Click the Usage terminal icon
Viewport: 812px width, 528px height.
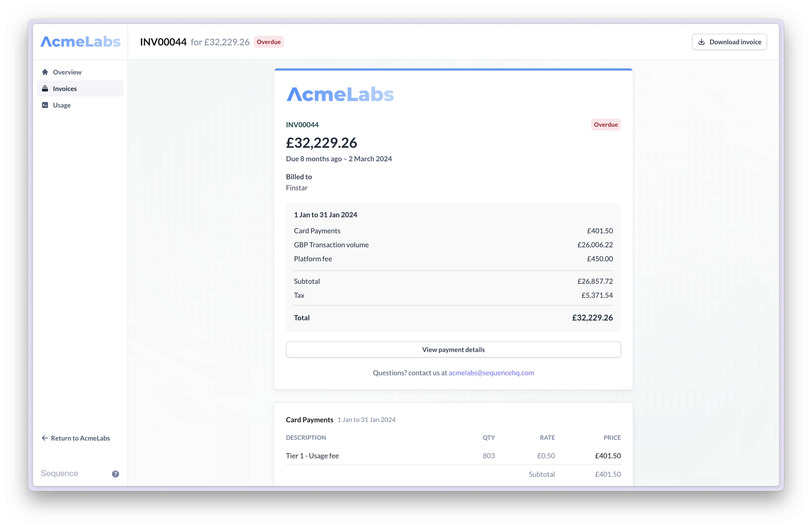point(45,105)
